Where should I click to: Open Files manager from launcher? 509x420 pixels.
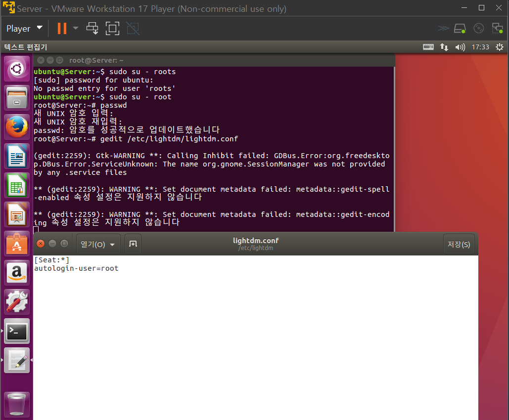pos(16,98)
